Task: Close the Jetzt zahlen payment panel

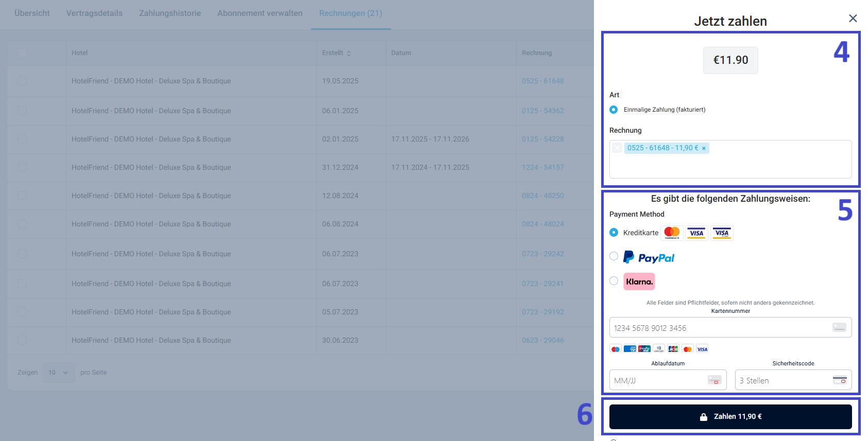Action: 853,19
